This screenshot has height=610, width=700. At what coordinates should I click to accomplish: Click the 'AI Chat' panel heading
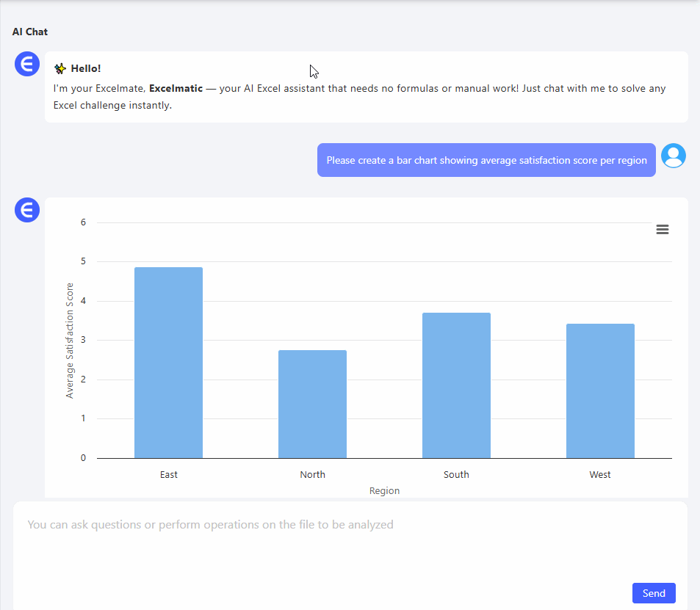(x=30, y=32)
